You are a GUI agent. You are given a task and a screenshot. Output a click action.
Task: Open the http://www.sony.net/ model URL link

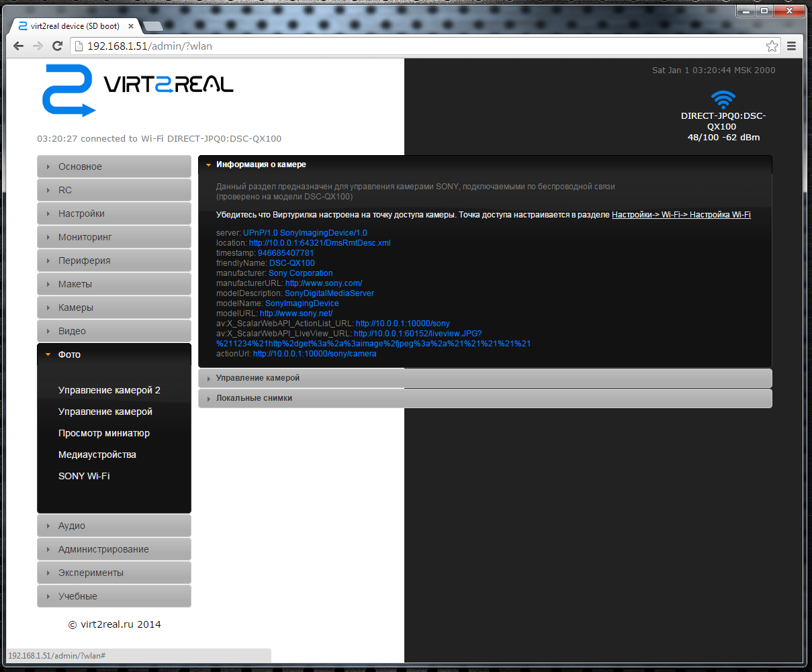tap(296, 314)
